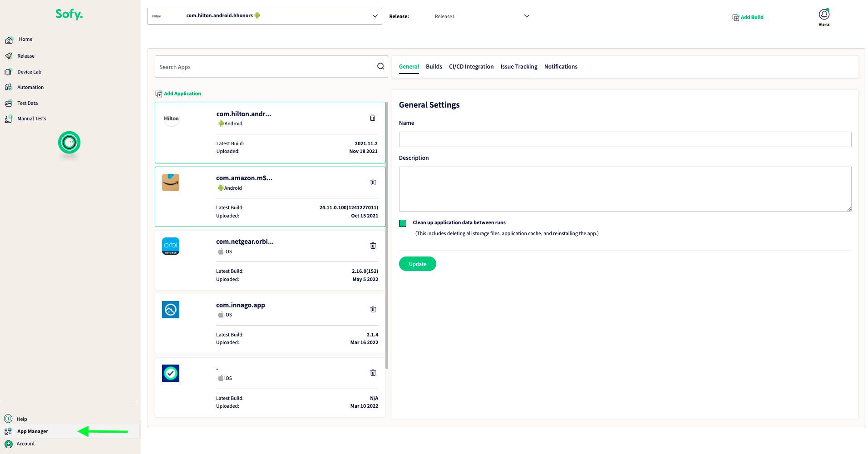The height and width of the screenshot is (454, 868).
Task: Click the Add Application plus icon
Action: [x=158, y=94]
